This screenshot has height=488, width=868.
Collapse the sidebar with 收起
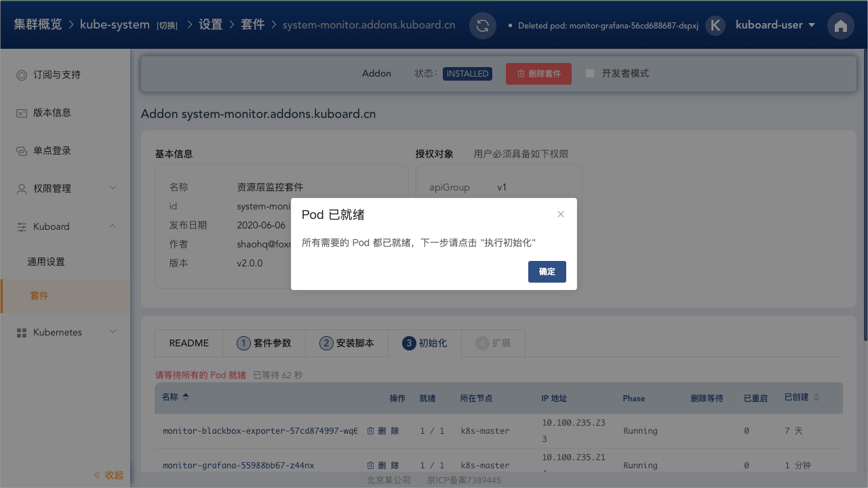[109, 475]
